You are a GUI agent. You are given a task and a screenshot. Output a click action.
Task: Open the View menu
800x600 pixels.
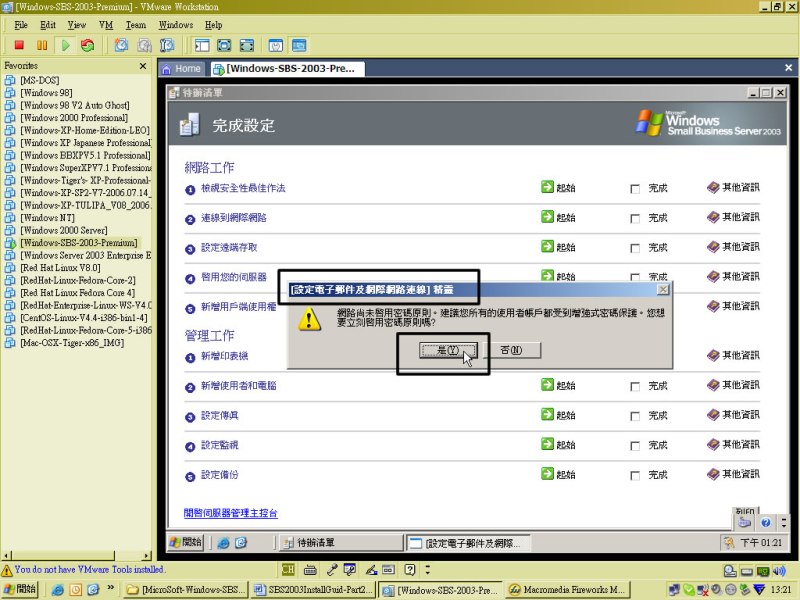point(77,24)
